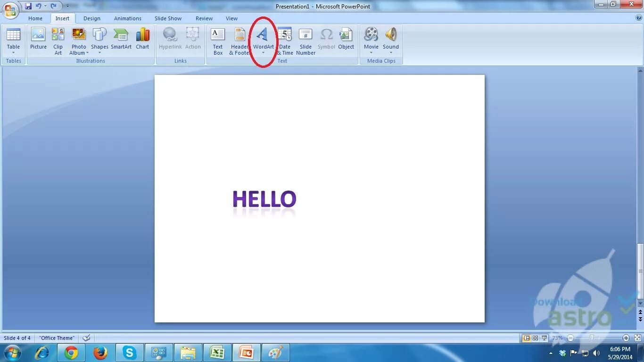Insert Date & Time

(x=285, y=41)
